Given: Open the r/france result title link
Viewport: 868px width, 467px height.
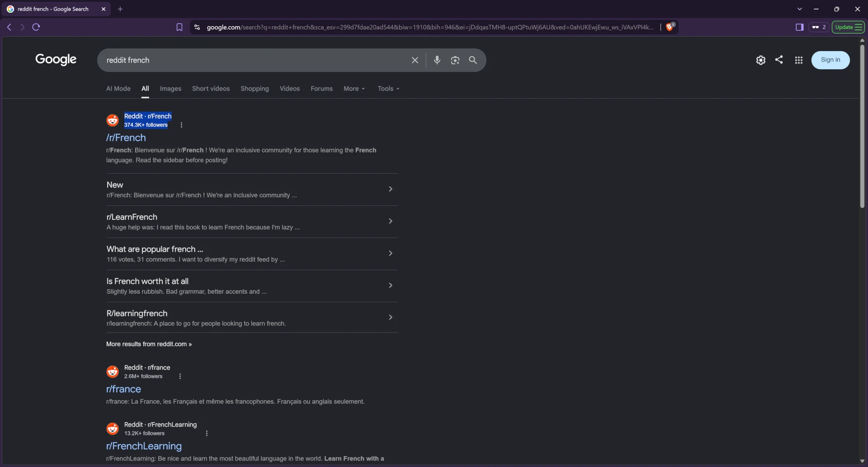Looking at the screenshot, I should click(x=123, y=389).
